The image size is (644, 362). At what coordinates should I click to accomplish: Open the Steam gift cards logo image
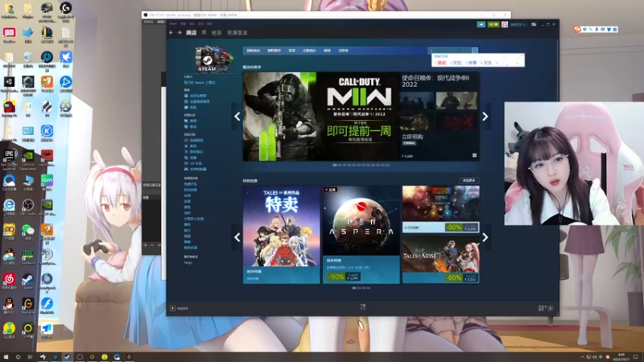tap(213, 60)
